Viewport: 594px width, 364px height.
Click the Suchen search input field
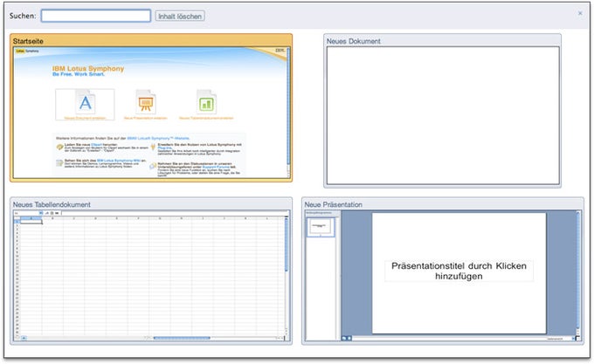coord(96,16)
